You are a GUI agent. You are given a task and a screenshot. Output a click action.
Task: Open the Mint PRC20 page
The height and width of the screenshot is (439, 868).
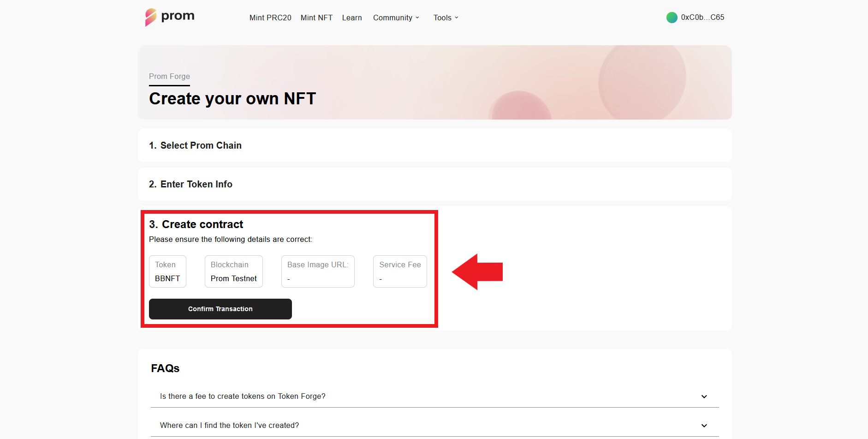point(270,18)
